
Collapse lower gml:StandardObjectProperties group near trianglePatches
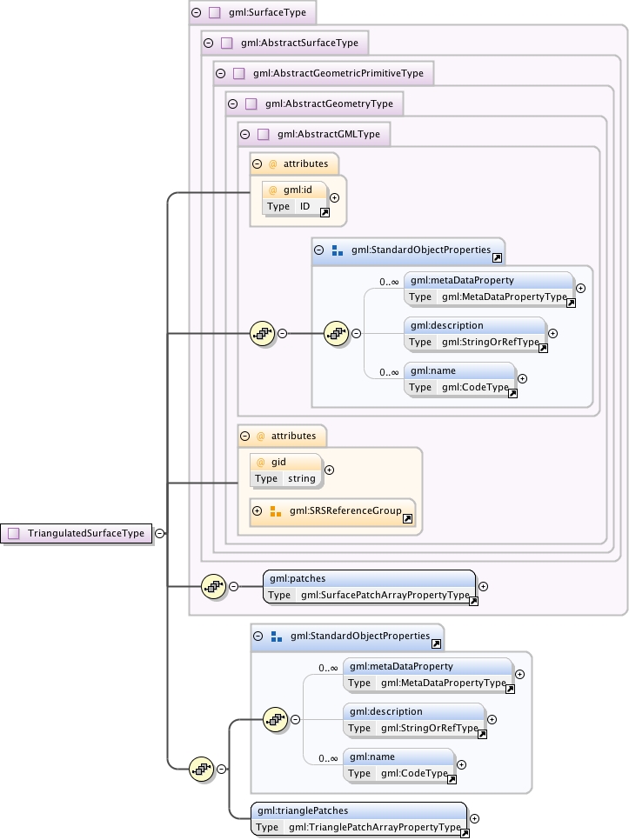tap(258, 636)
